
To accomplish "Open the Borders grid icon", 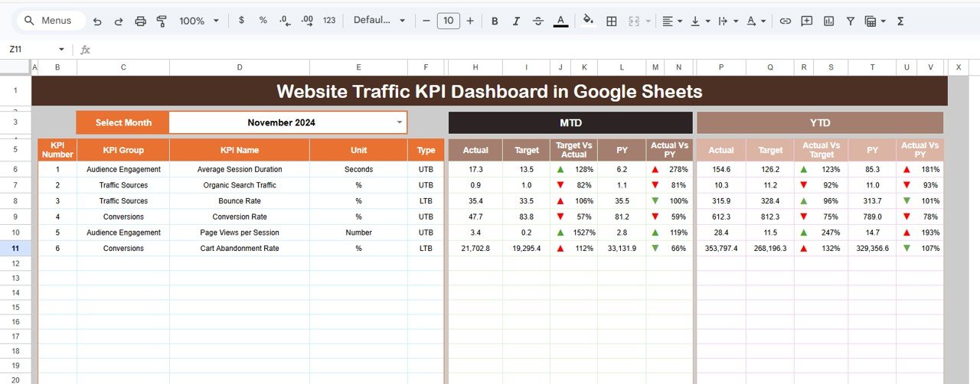I will click(x=611, y=21).
